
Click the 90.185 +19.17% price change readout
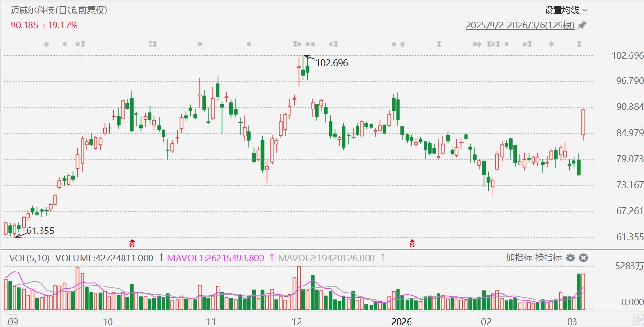44,25
